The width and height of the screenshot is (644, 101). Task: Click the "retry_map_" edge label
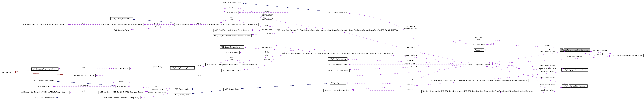410,47
